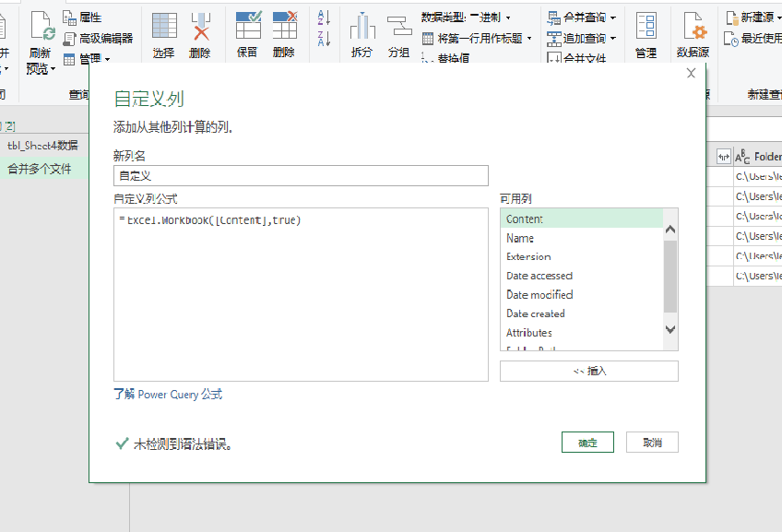This screenshot has height=532, width=782.
Task: Sort ascending with the A-Z icon
Action: click(324, 18)
